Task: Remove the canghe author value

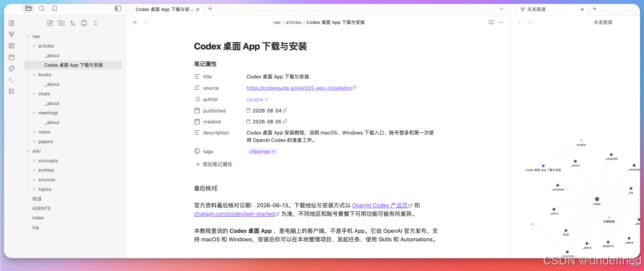Action: (267, 99)
